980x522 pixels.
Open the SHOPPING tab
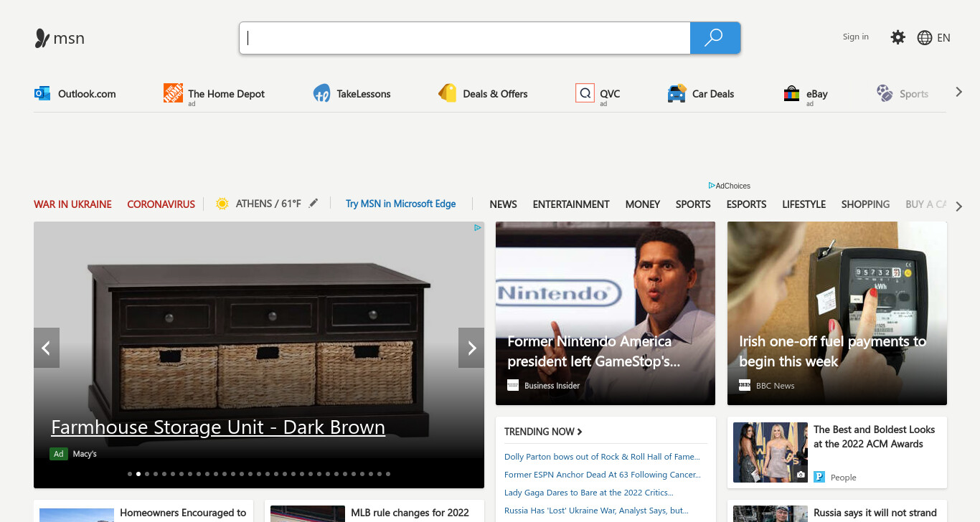point(865,204)
